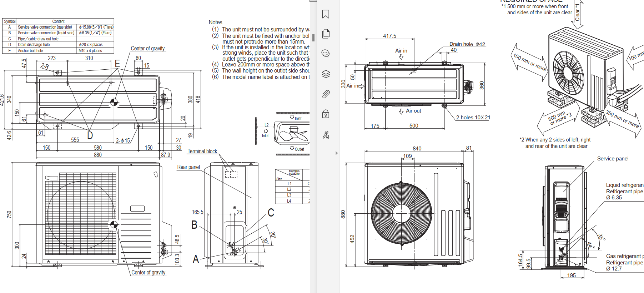The width and height of the screenshot is (644, 293).
Task: Click the 'Service panel' label
Action: coord(613,159)
